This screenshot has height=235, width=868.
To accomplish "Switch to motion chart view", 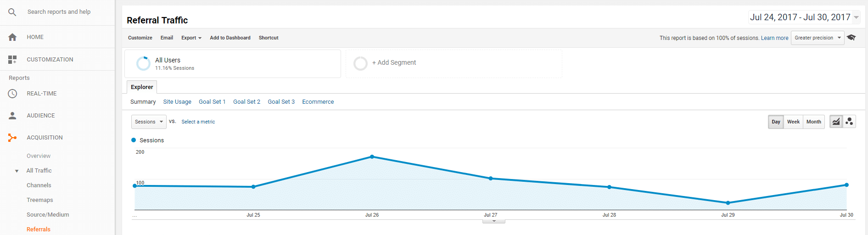I will (x=849, y=122).
